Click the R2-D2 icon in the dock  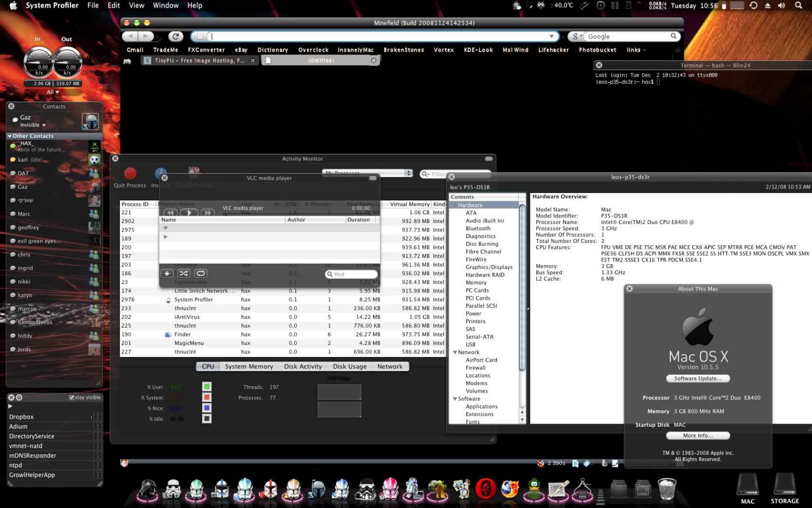click(x=412, y=490)
